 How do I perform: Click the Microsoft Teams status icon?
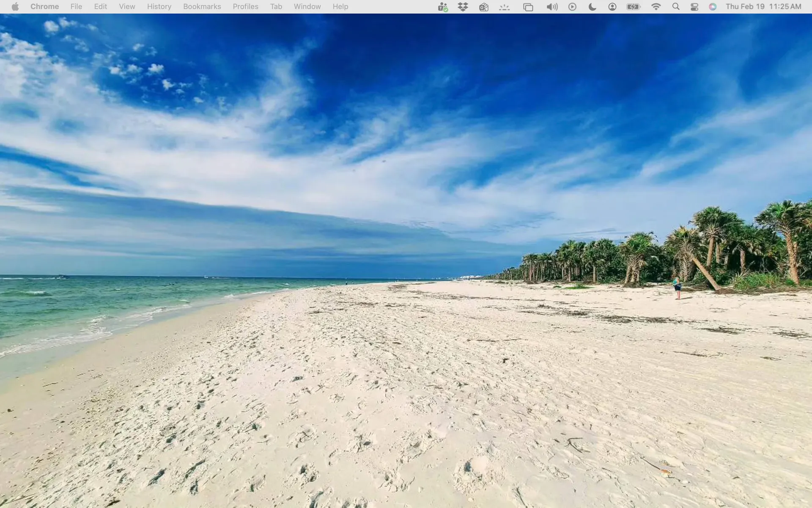[x=443, y=7]
